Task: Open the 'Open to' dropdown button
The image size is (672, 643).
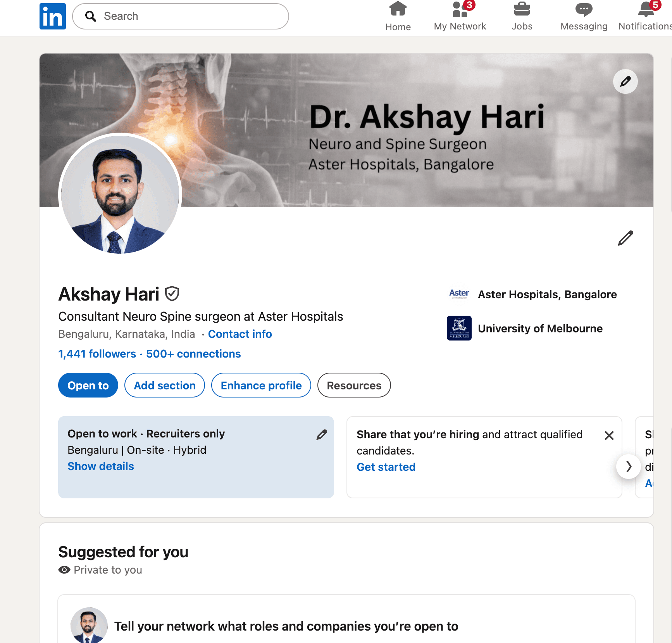Action: click(x=88, y=385)
